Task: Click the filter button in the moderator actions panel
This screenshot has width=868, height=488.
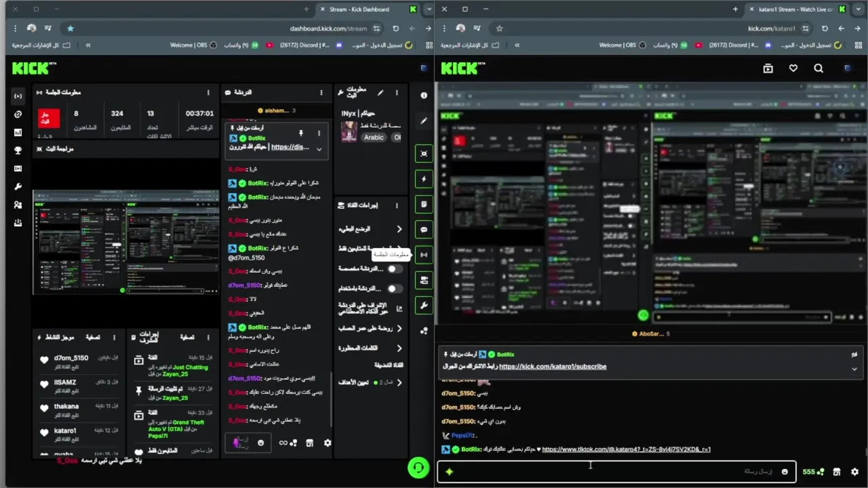Action: tap(186, 338)
